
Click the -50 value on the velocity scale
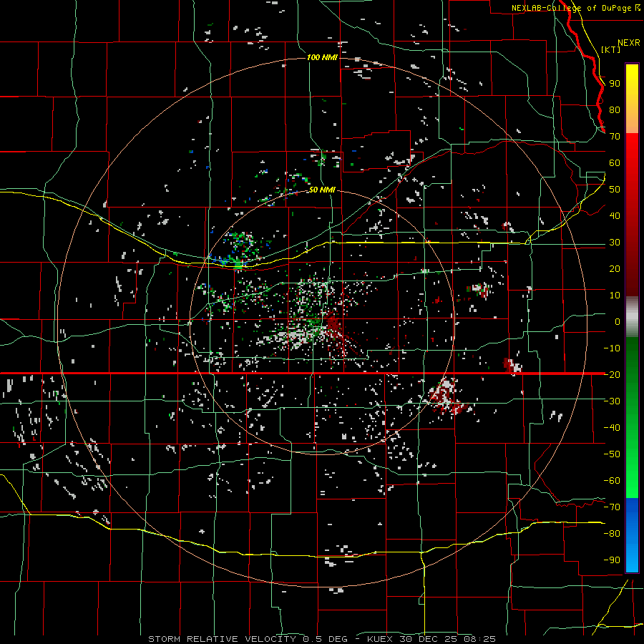tap(612, 454)
